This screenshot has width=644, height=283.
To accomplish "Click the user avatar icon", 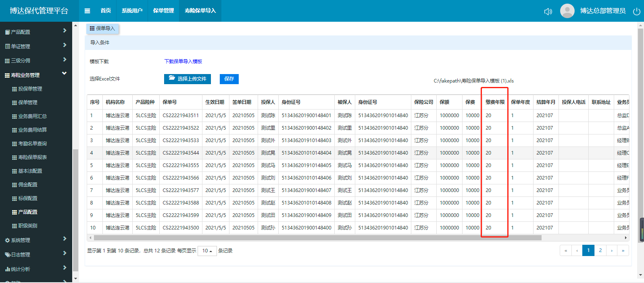I will [x=567, y=11].
